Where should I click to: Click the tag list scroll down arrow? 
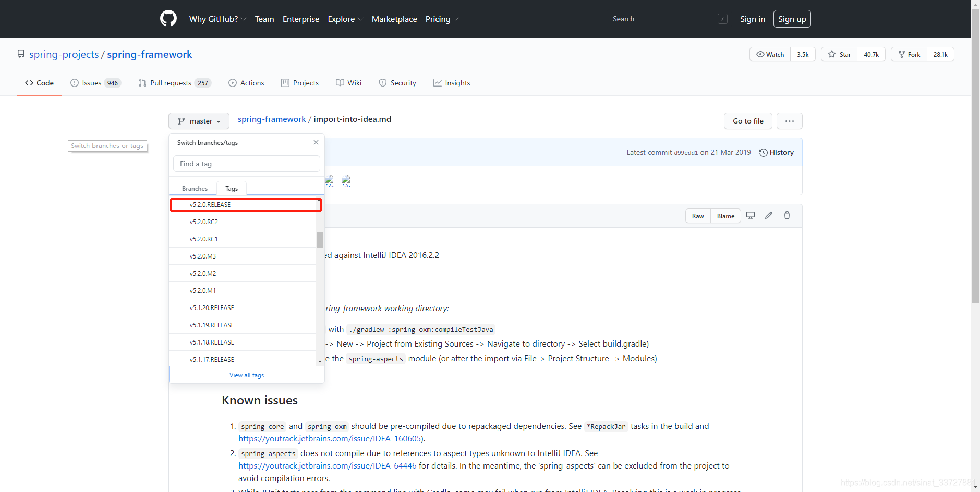[320, 361]
